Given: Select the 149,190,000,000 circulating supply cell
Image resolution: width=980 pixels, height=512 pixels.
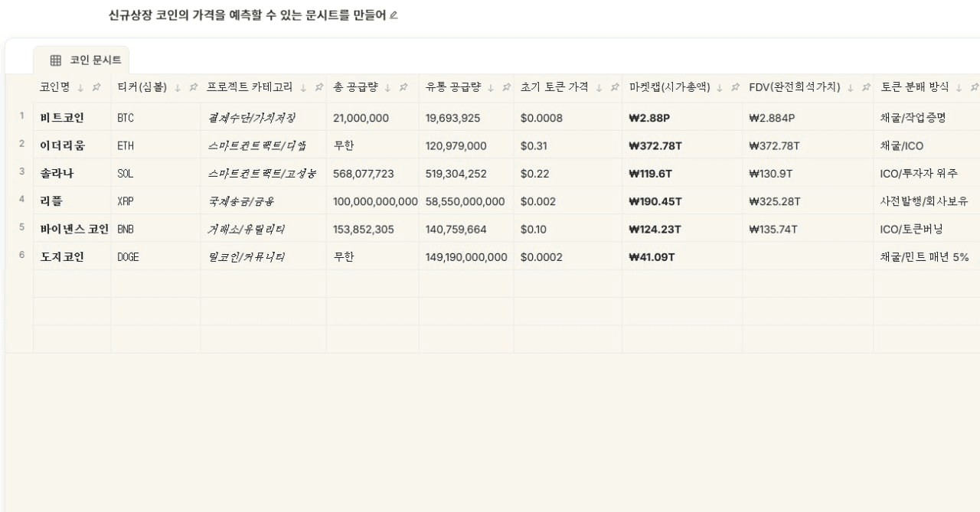Looking at the screenshot, I should tap(466, 256).
